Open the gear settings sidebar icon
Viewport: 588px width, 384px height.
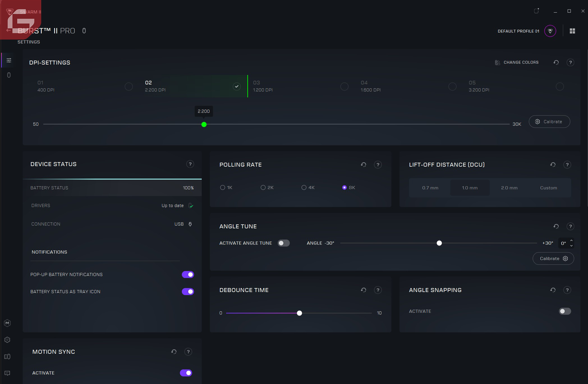8,340
